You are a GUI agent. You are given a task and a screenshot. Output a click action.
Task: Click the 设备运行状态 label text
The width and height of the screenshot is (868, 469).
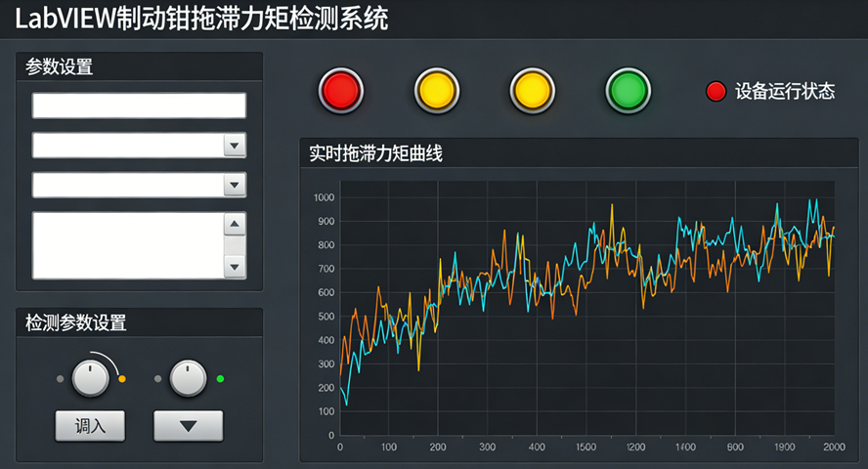pos(785,92)
